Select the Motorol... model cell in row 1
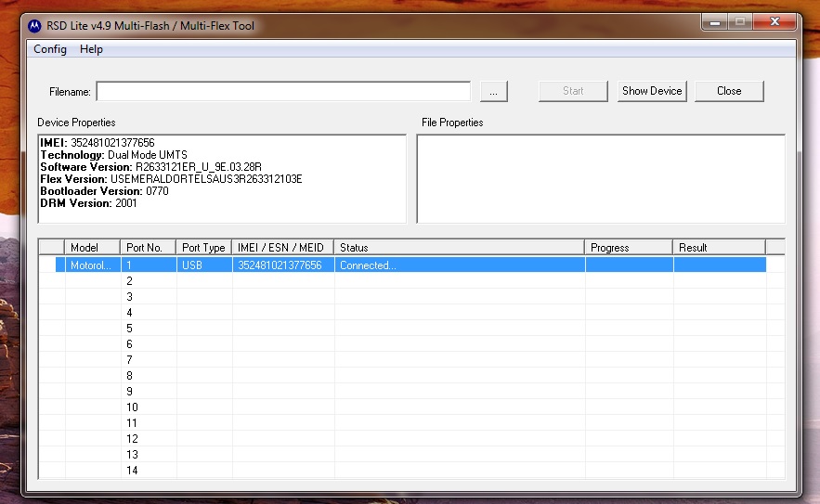Image resolution: width=820 pixels, height=504 pixels. [91, 265]
